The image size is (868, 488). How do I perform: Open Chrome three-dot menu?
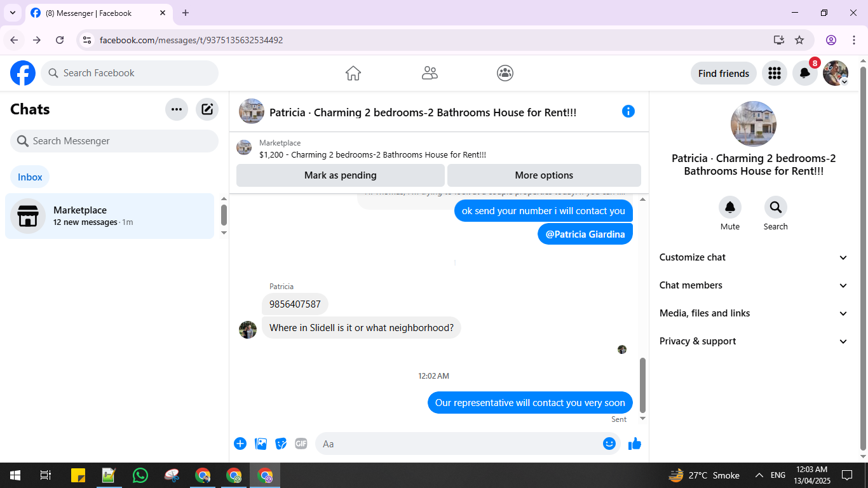[854, 40]
